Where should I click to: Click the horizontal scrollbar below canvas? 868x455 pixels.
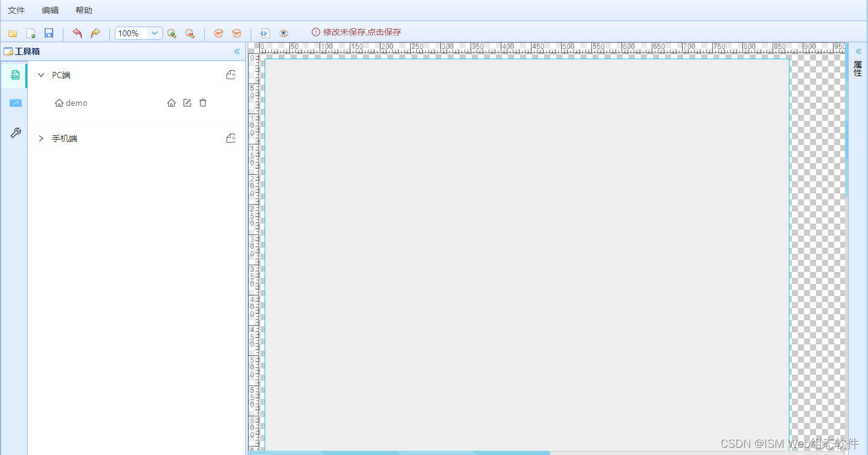click(399, 453)
